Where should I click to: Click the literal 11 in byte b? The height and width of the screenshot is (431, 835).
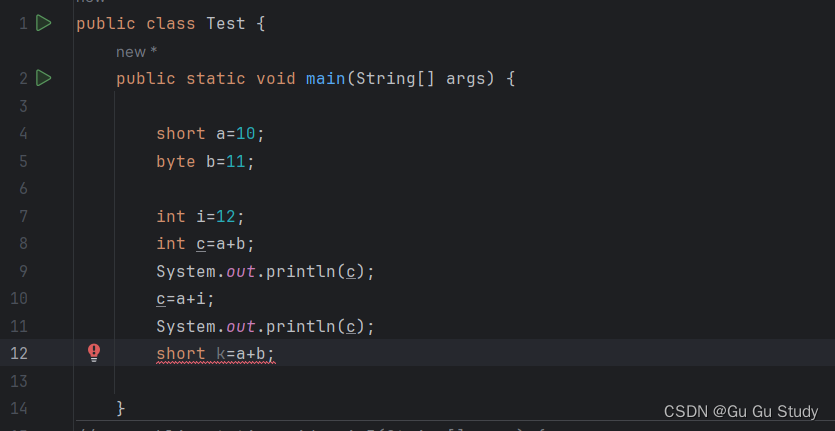click(235, 161)
